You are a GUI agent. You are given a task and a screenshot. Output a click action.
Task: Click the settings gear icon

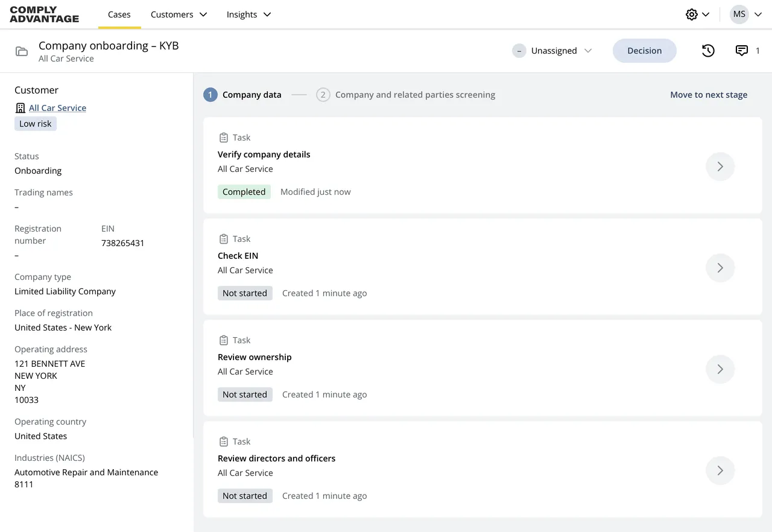692,14
